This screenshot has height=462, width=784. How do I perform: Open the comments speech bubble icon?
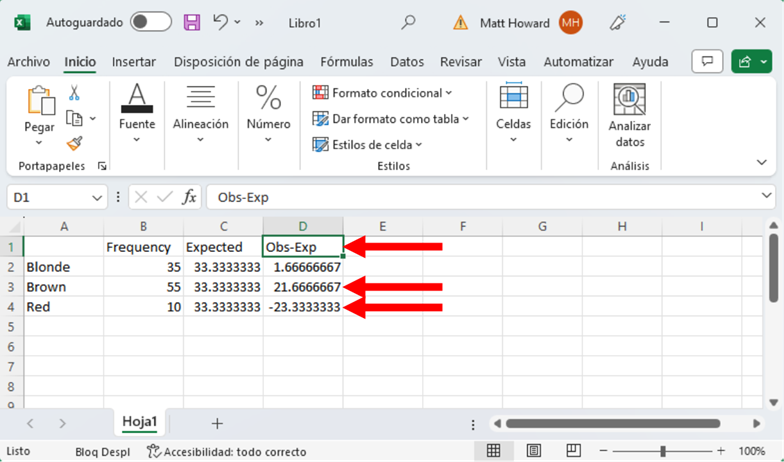click(x=707, y=62)
